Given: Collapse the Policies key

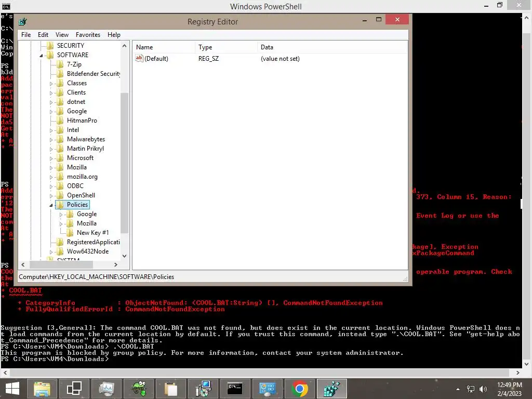Looking at the screenshot, I should 51,205.
